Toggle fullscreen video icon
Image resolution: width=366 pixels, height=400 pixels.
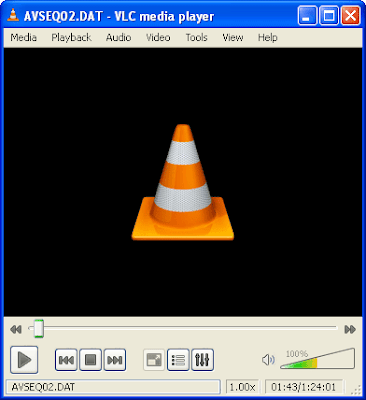154,360
